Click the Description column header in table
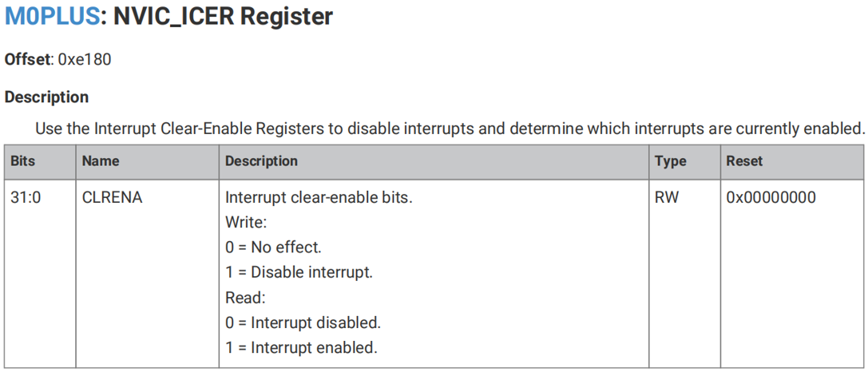 (x=261, y=161)
